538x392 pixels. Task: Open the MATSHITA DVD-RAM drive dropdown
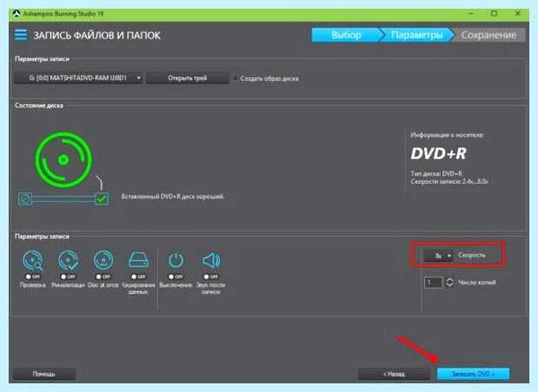coord(78,78)
